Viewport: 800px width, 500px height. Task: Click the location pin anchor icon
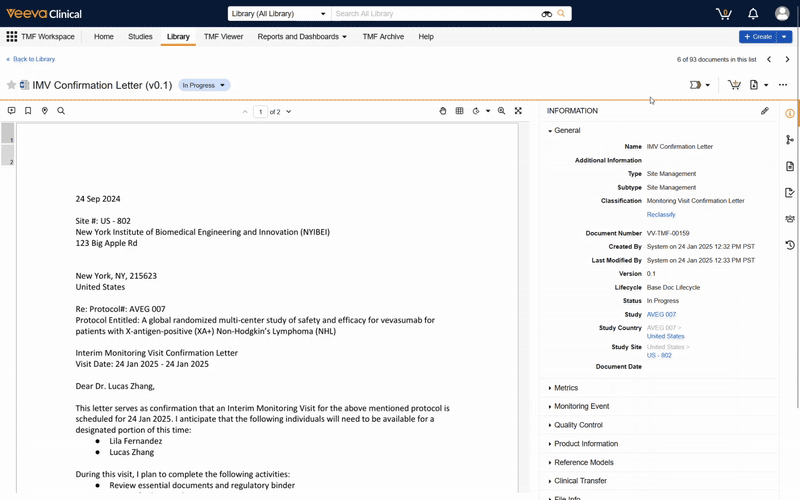point(45,111)
